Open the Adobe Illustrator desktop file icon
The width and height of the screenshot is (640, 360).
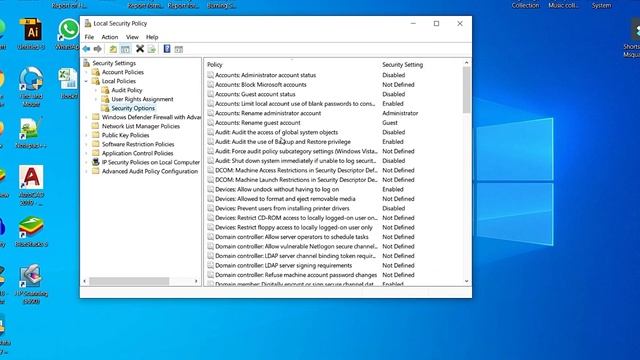tap(31, 29)
